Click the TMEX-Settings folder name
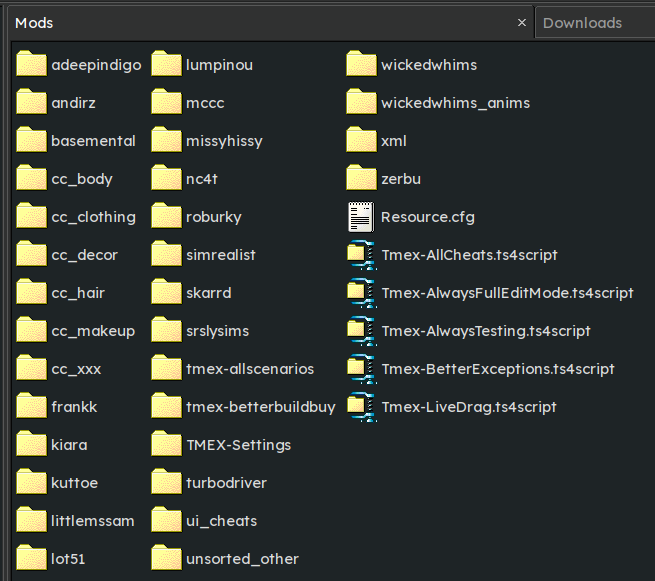The image size is (655, 581). 239,445
